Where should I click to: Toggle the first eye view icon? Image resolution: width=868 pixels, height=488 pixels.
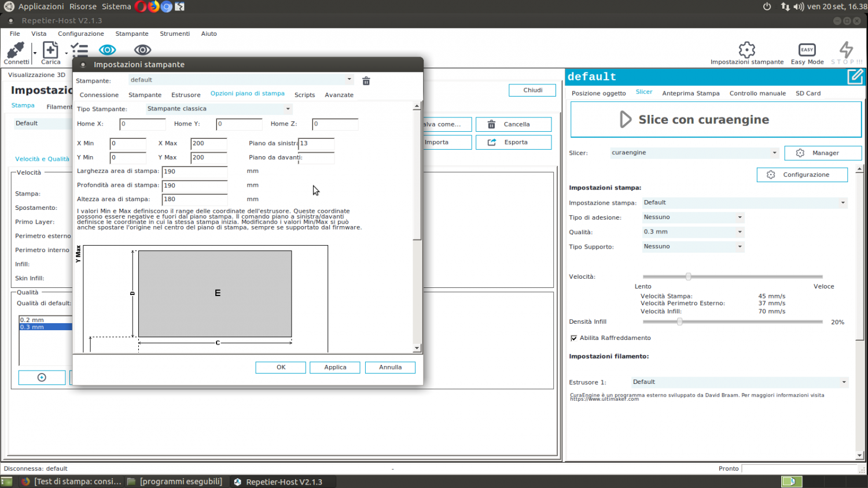pyautogui.click(x=107, y=50)
